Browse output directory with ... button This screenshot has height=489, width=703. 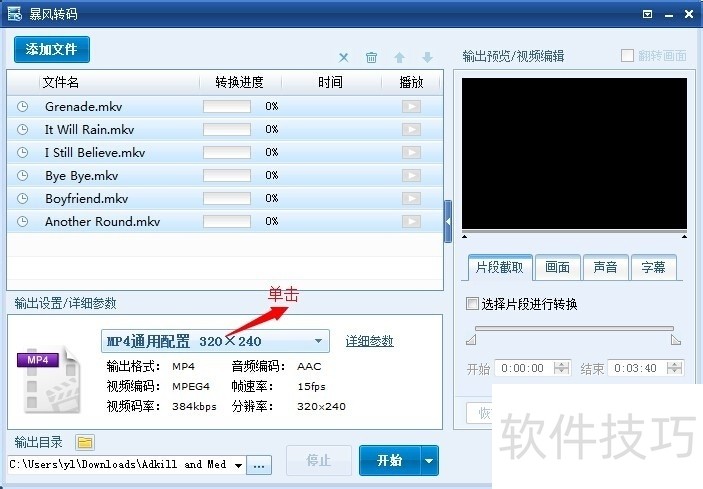pyautogui.click(x=259, y=466)
